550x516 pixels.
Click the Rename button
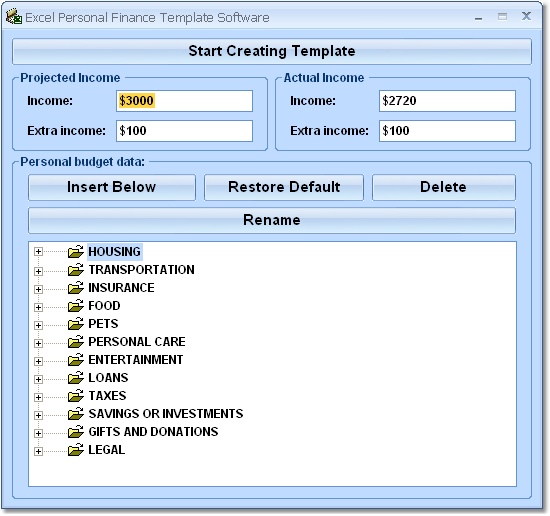point(272,220)
